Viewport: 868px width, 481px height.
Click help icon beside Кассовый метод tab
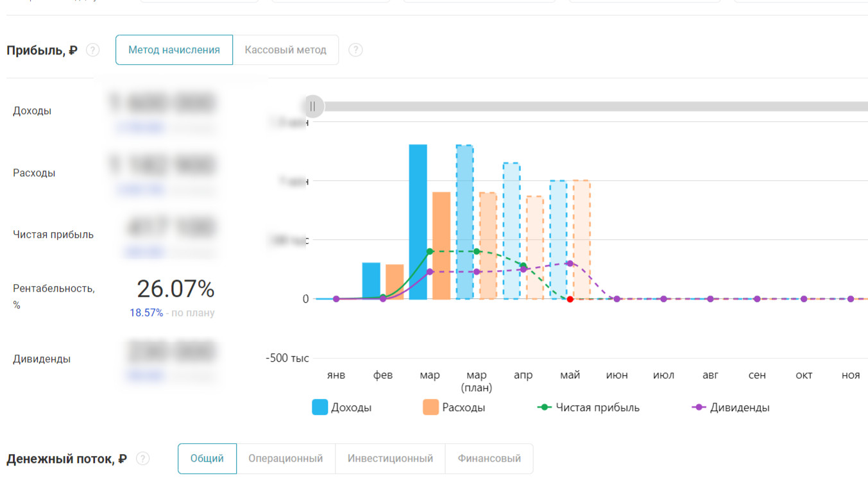tap(355, 50)
